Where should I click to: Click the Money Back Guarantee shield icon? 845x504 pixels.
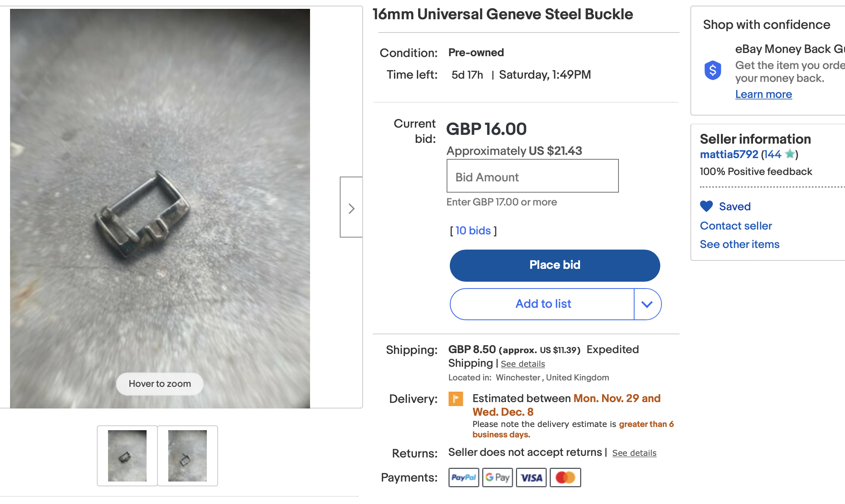(713, 71)
